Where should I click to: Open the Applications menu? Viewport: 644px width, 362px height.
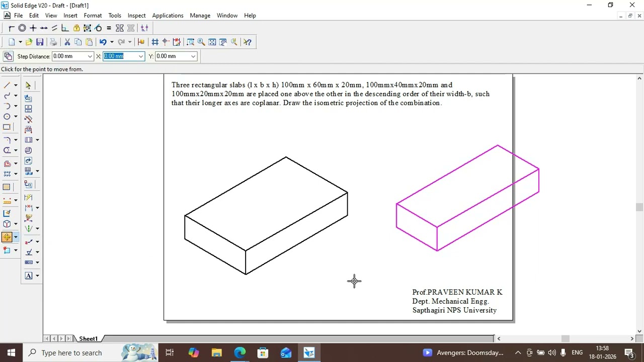pos(168,16)
